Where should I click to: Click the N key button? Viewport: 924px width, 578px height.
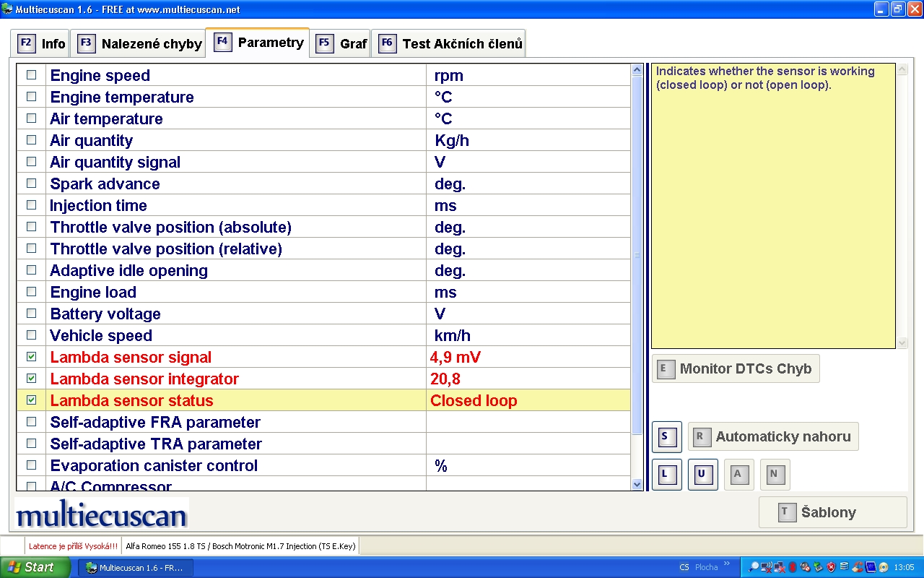(x=775, y=475)
